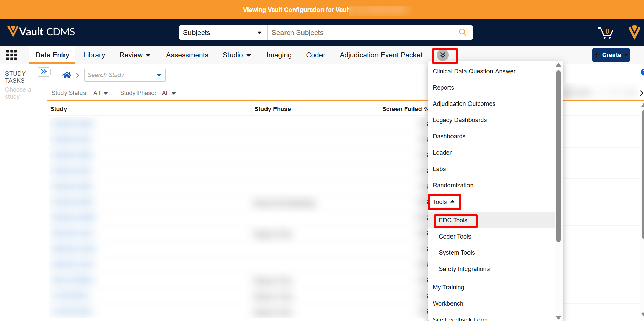Open the Study Status filter dropdown
The height and width of the screenshot is (321, 644).
click(x=100, y=93)
